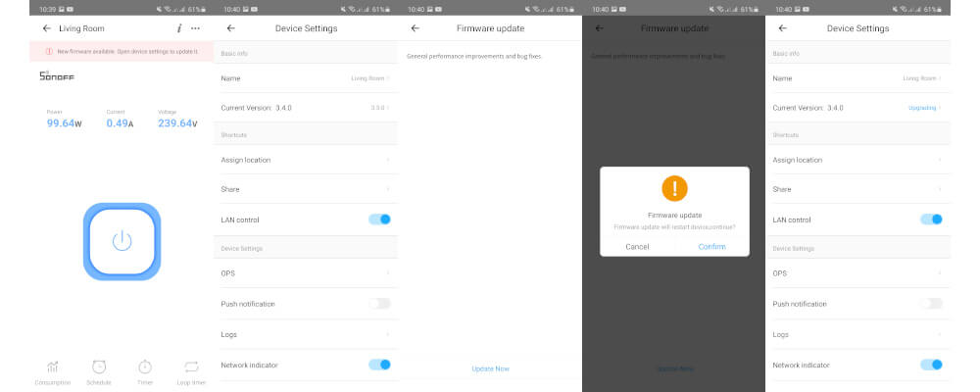Viewport: 980px width, 392px height.
Task: Click back arrow next to Living Room title
Action: (x=46, y=28)
